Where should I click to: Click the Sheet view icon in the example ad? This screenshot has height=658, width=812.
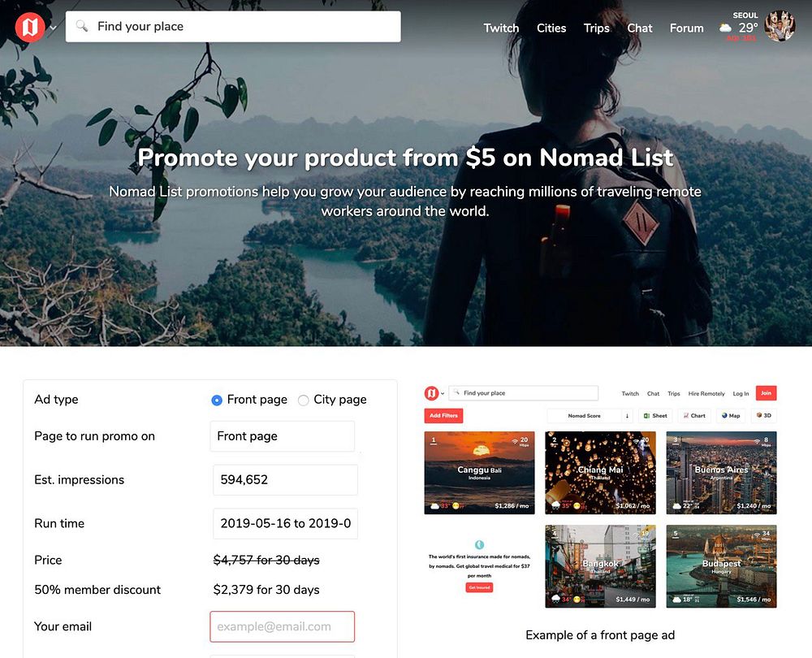647,416
